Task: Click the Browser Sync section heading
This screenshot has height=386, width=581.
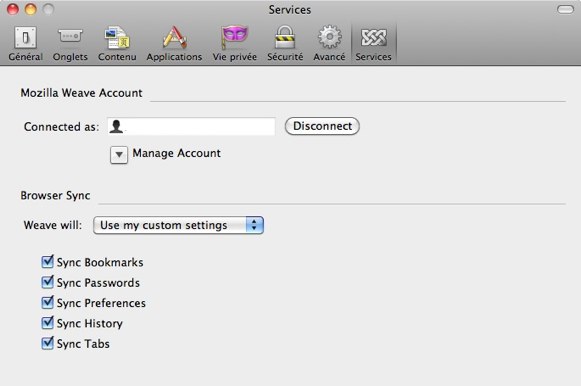Action: (55, 196)
